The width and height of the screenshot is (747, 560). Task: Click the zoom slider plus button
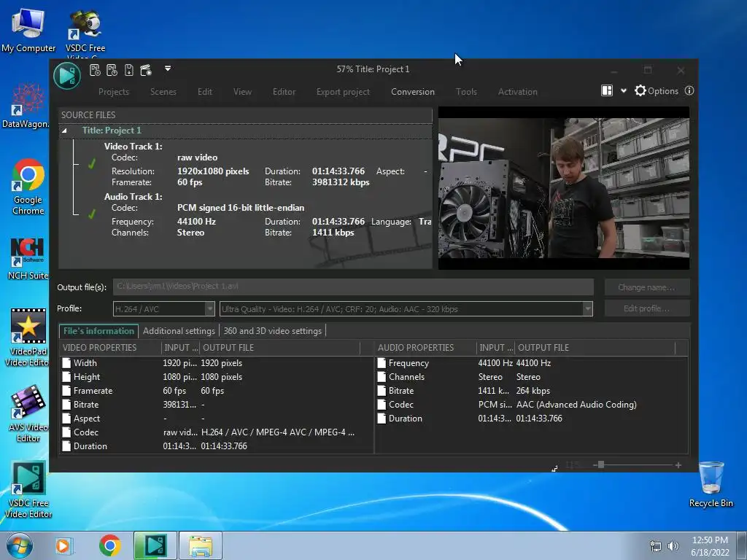coord(678,465)
